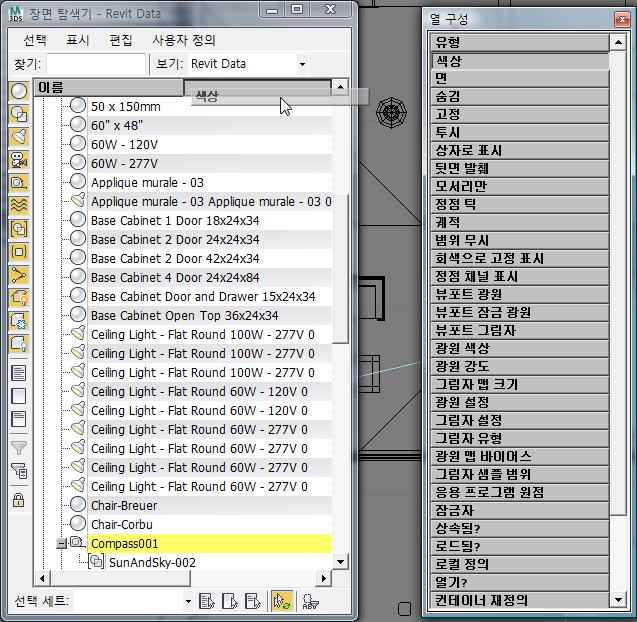Click the funnel filter icon in sidebar

(19, 447)
